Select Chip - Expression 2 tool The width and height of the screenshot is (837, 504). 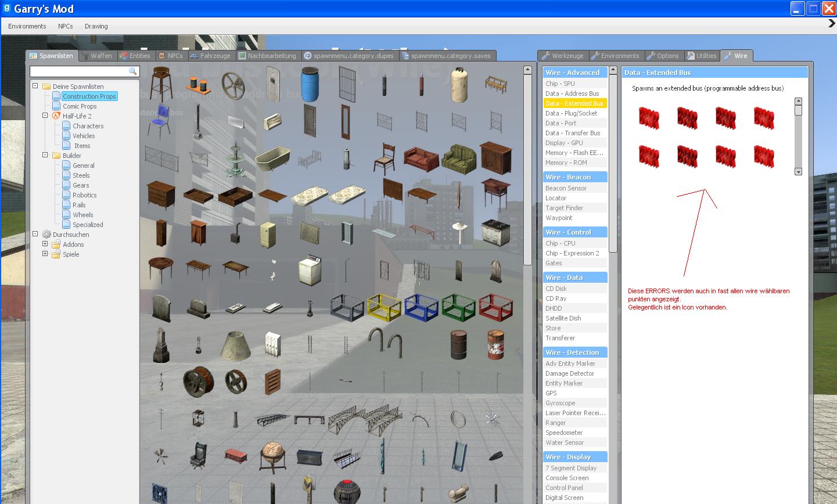coord(572,253)
